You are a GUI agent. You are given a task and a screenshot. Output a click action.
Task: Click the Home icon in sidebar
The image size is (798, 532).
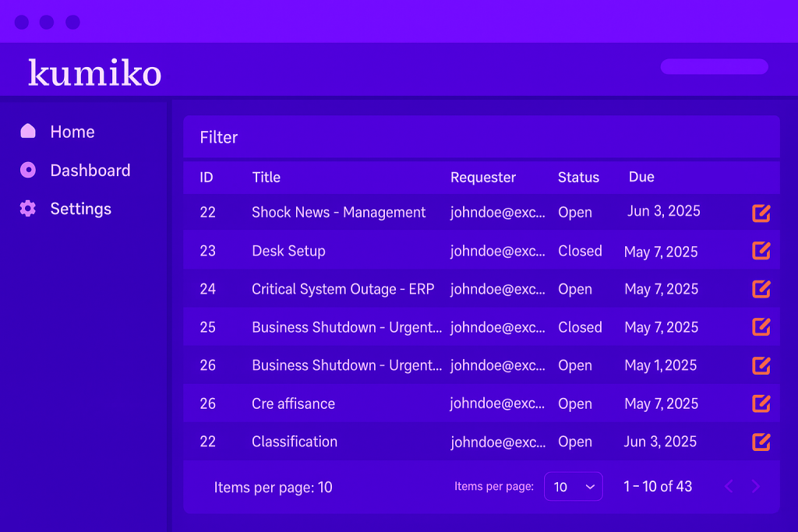[x=28, y=132]
